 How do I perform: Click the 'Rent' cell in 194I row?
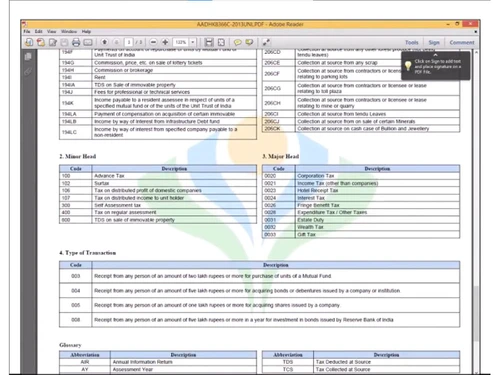pos(174,77)
